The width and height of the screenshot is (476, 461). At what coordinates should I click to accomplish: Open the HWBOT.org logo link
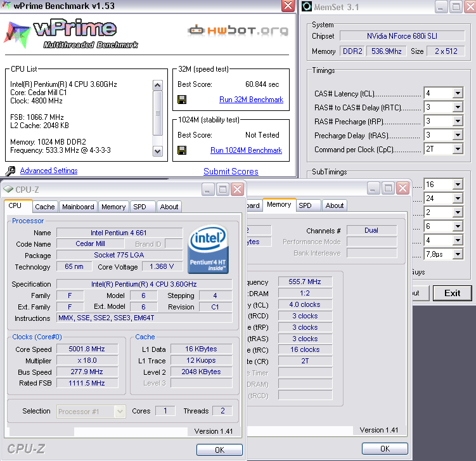pos(238,30)
